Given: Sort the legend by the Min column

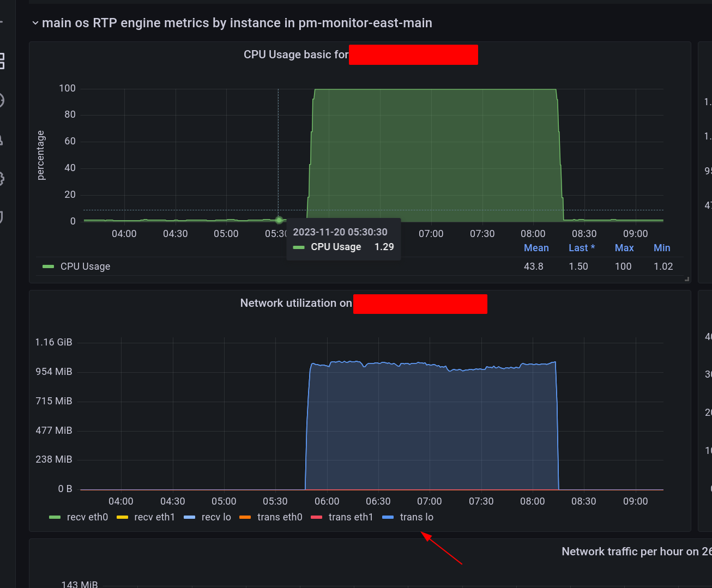Looking at the screenshot, I should [x=661, y=247].
